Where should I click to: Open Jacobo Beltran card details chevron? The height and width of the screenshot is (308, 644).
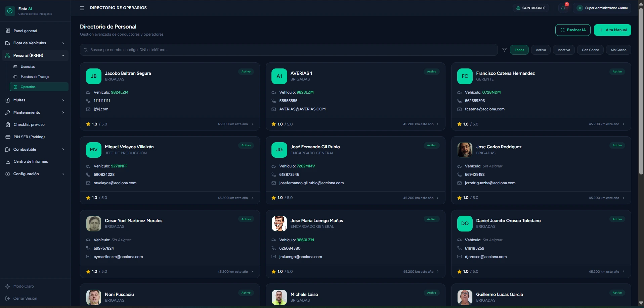[252, 124]
